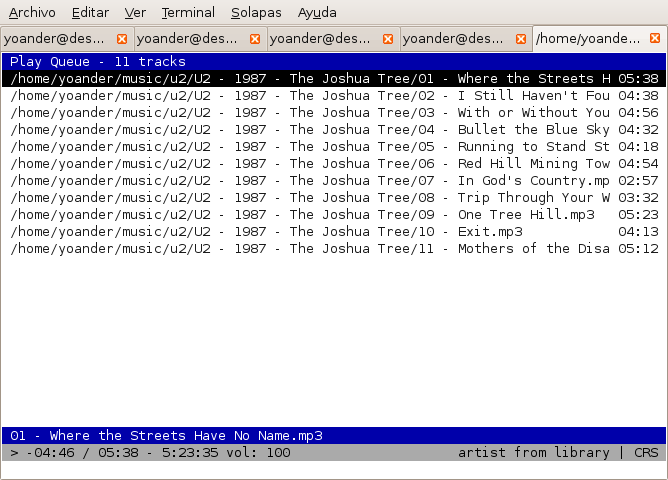Select track 08 Trip Through Your W

pos(334,198)
